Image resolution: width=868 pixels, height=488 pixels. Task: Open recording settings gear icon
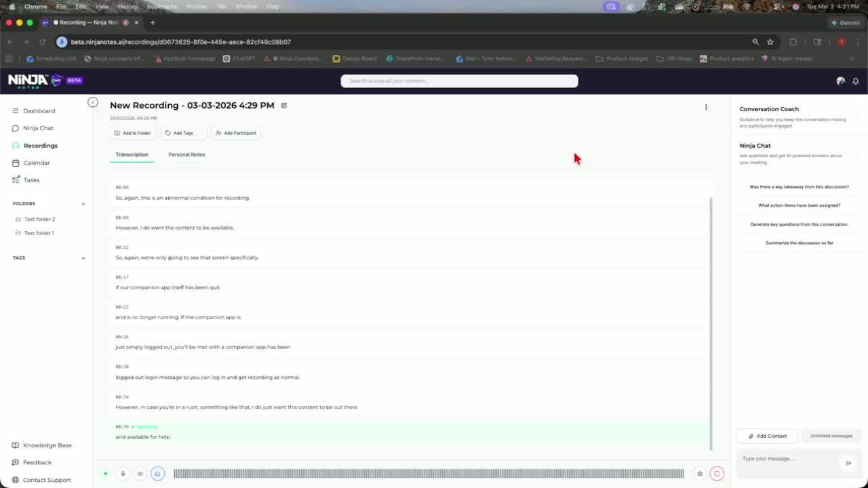click(700, 474)
